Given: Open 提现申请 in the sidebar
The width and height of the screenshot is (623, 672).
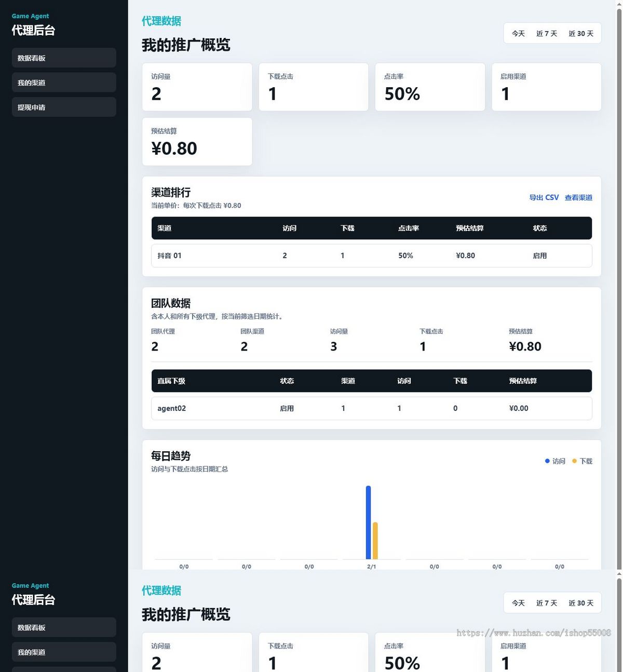Looking at the screenshot, I should pyautogui.click(x=64, y=107).
